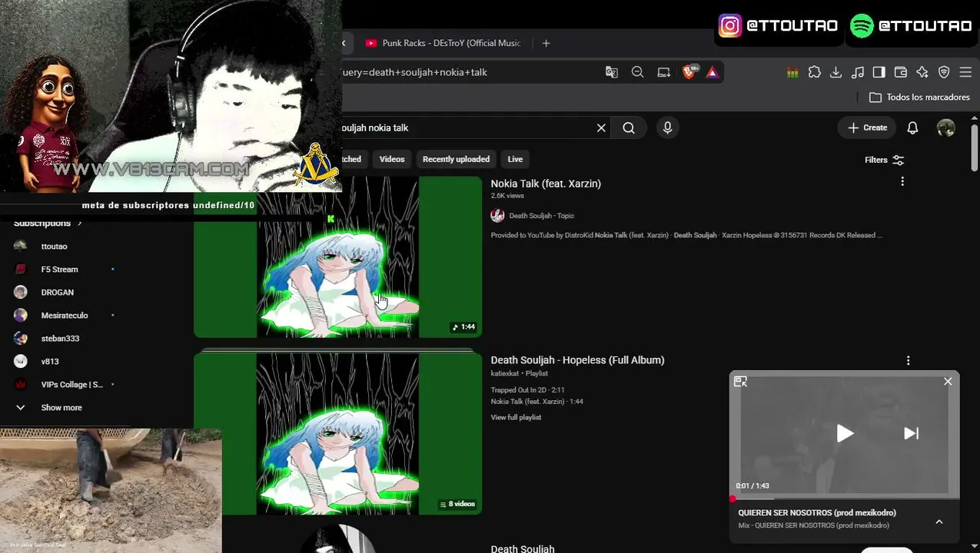Screen dimensions: 980x553
Task: Click the QUIEREN SER NOSOTROS miniplayer title
Action: pyautogui.click(x=817, y=512)
